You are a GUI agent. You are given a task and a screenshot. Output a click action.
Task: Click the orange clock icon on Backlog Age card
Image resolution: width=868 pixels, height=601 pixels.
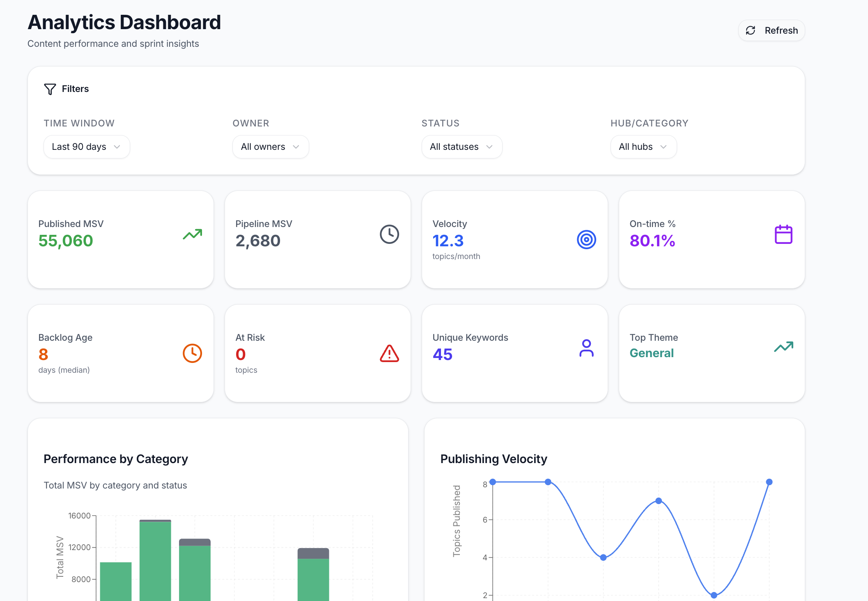tap(192, 353)
